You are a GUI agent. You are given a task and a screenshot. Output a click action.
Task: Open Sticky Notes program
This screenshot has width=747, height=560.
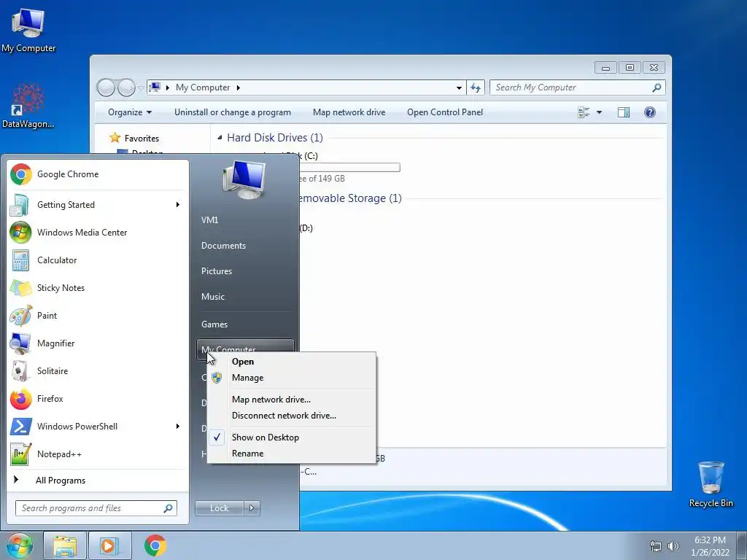pos(98,287)
